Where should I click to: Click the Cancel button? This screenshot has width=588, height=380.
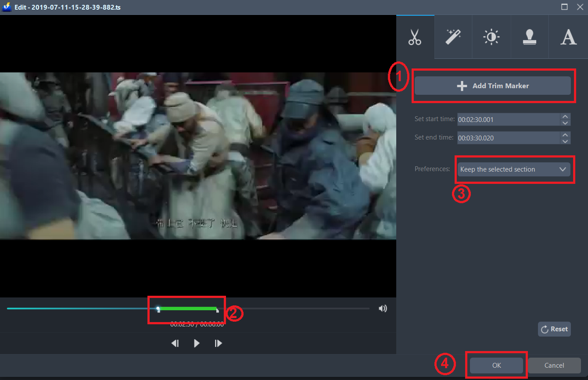554,365
